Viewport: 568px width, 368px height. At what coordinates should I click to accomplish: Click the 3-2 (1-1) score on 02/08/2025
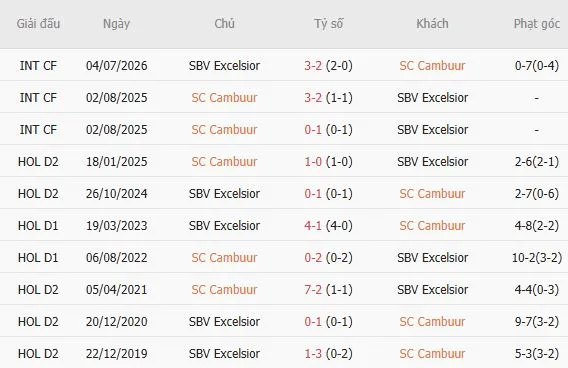328,98
